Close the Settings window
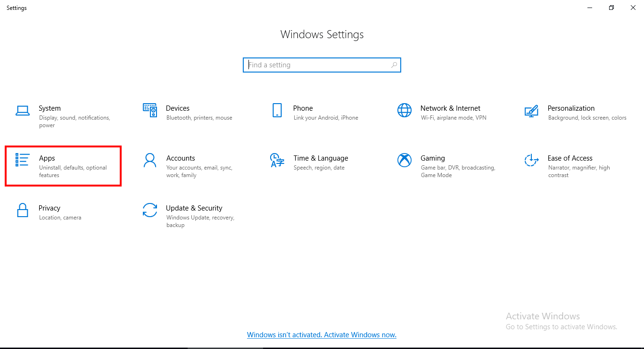The width and height of the screenshot is (644, 349). click(x=633, y=8)
